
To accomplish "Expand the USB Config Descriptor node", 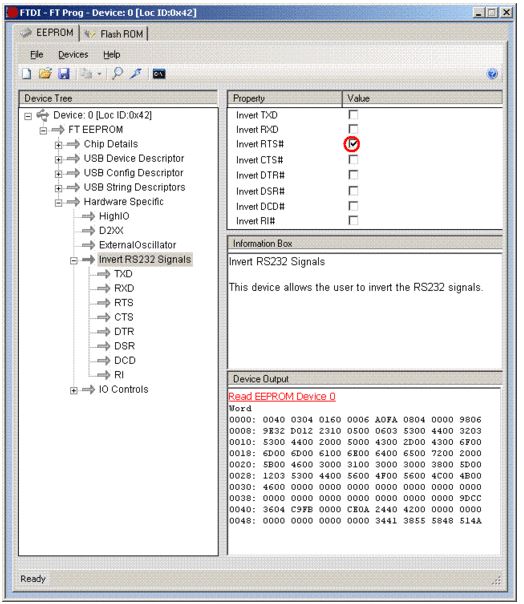I will click(58, 174).
